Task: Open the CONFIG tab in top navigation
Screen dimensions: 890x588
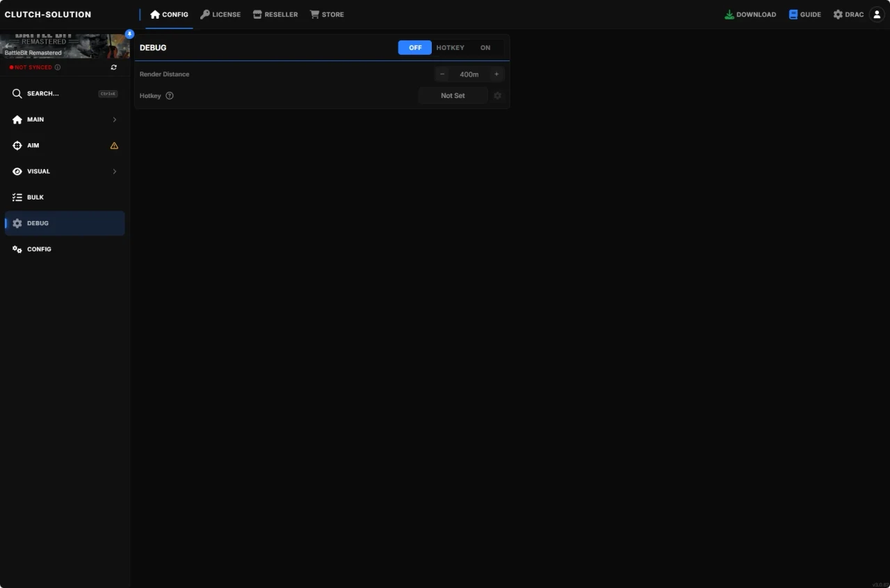Action: coord(169,15)
